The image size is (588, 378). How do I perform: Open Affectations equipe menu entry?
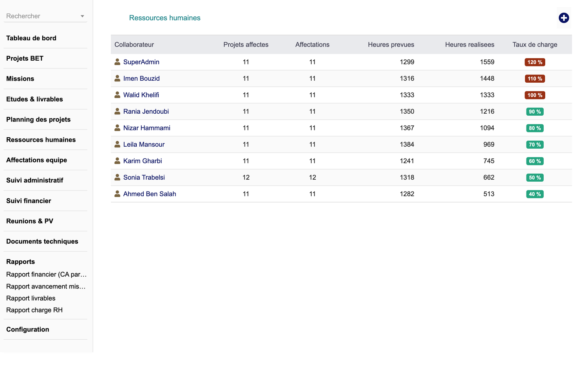[37, 160]
